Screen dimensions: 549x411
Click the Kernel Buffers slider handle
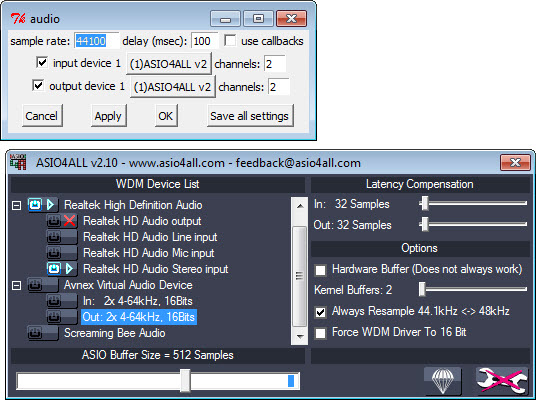click(x=422, y=290)
